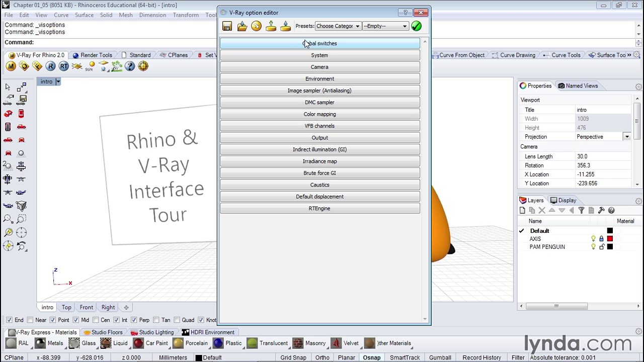Expand the Image sampler (Antialiasing) rollout
This screenshot has width=644, height=362.
[x=319, y=90]
